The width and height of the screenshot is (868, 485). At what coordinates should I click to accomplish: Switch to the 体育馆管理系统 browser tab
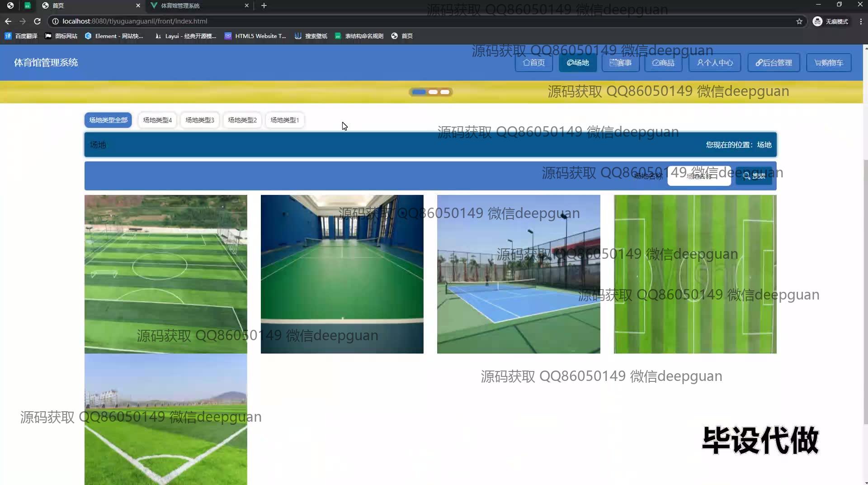click(x=199, y=5)
